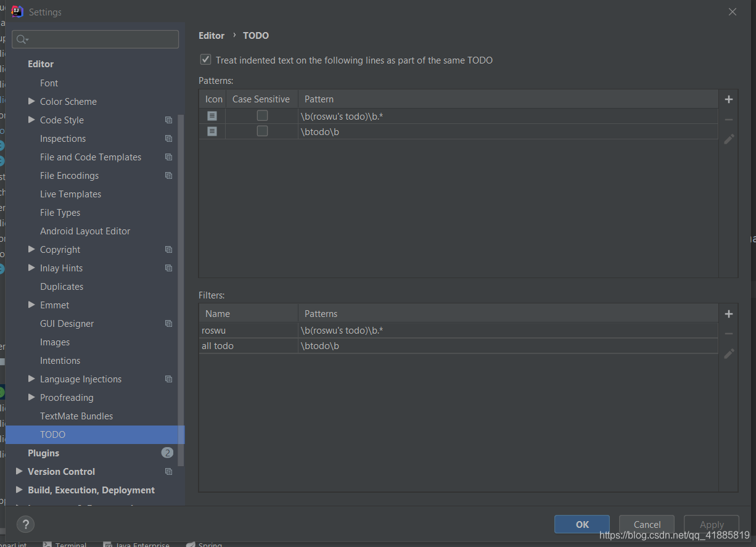Open Android Layout Editor settings
The image size is (756, 547).
point(85,231)
